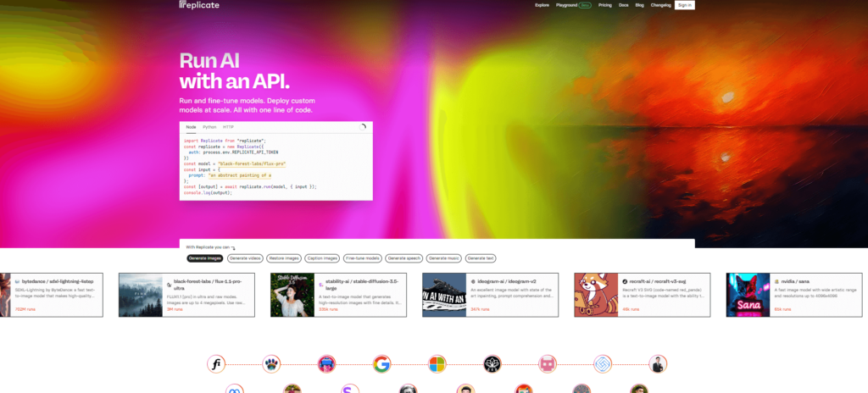Switch to the HTTP code tab
This screenshot has width=868, height=393.
(x=228, y=127)
